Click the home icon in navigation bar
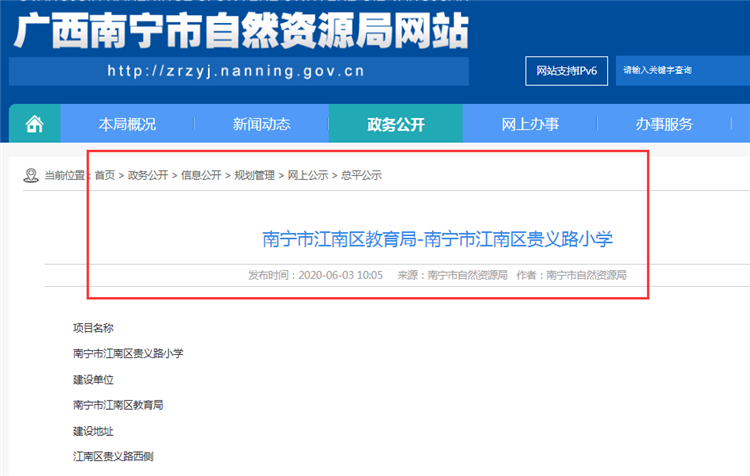 [x=34, y=124]
